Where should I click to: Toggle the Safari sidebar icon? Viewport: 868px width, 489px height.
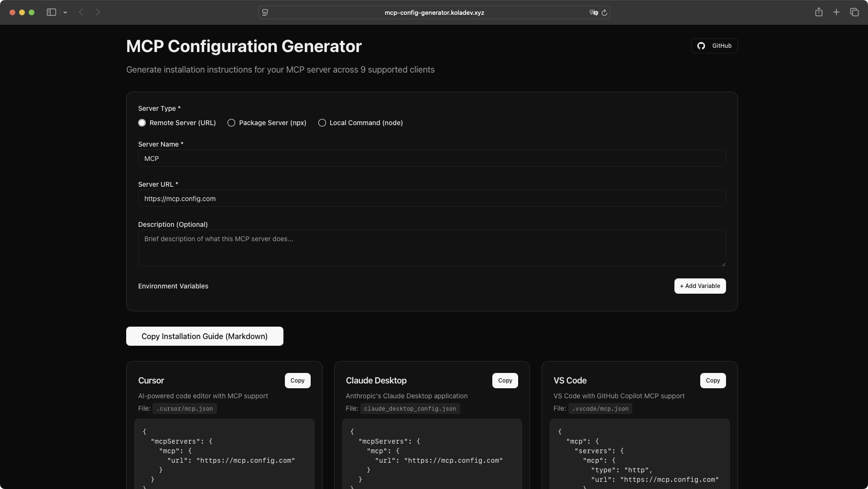(x=51, y=12)
